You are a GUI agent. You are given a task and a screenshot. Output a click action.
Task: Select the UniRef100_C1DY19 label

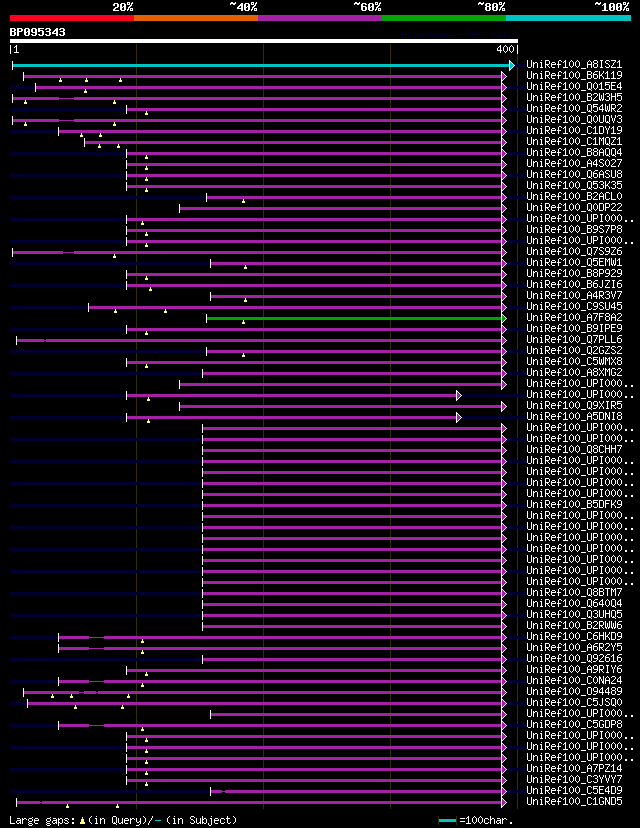click(574, 130)
